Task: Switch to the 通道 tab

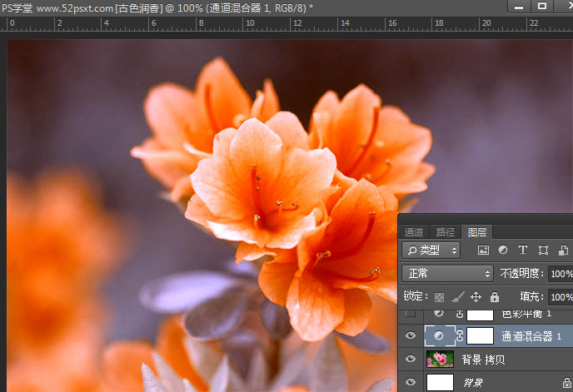Action: (414, 232)
